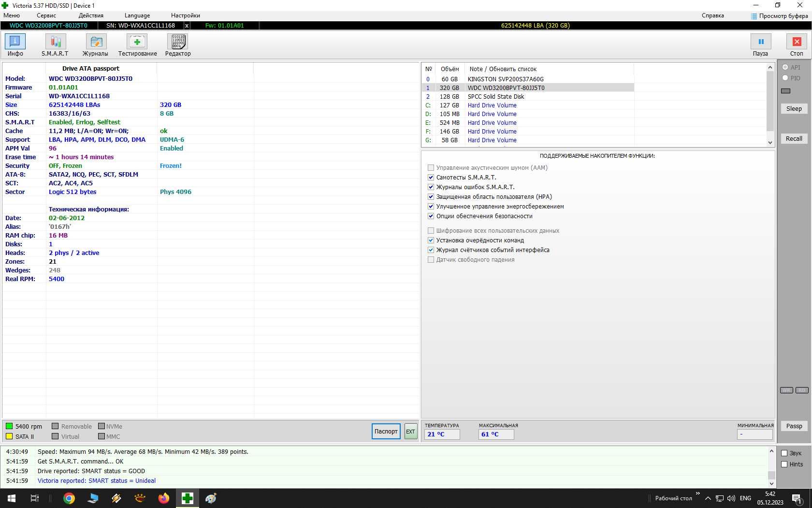
Task: Click the volume speaker tray icon
Action: coord(731,498)
